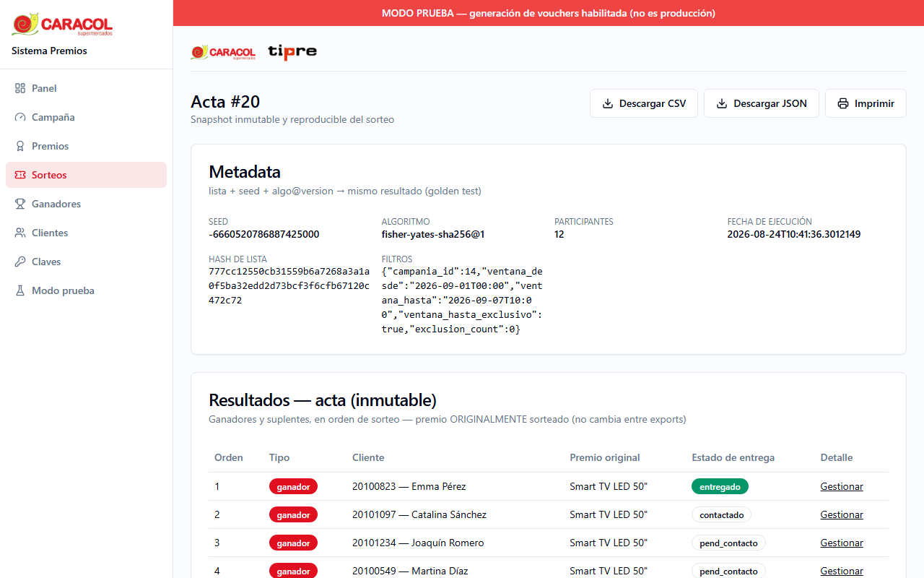The height and width of the screenshot is (578, 924).
Task: Click the Acta #20 title
Action: pos(225,101)
